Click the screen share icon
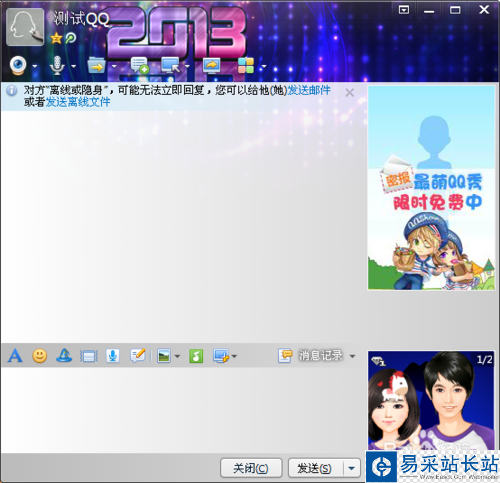 point(212,65)
